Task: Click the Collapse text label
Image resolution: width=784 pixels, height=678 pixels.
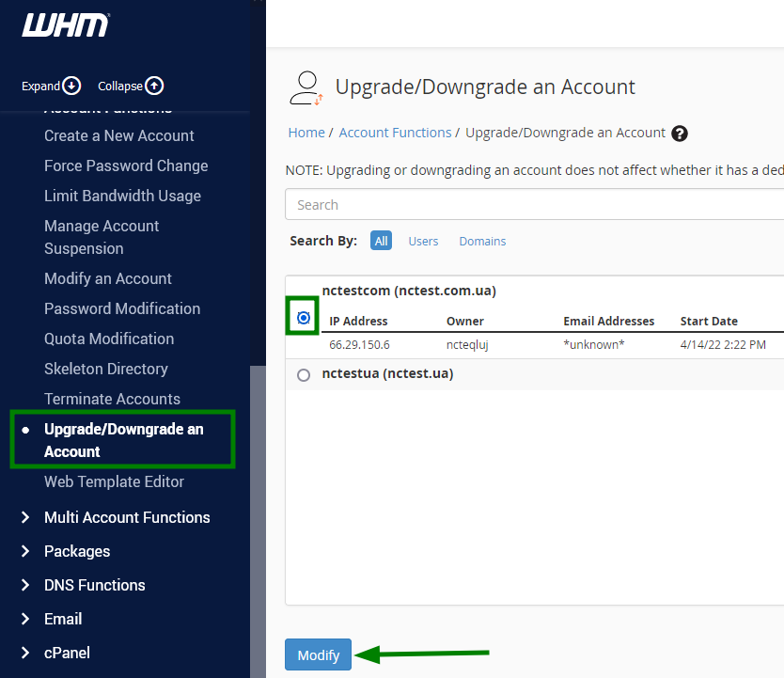Action: pyautogui.click(x=120, y=86)
